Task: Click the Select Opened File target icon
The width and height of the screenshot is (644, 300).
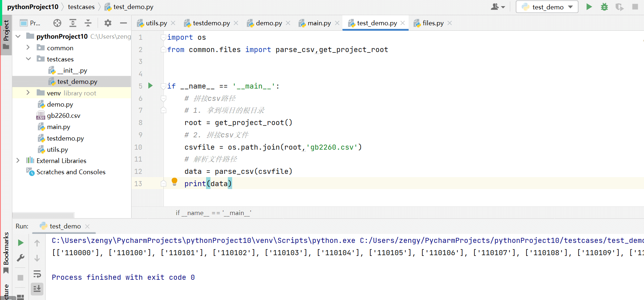Action: [x=57, y=23]
